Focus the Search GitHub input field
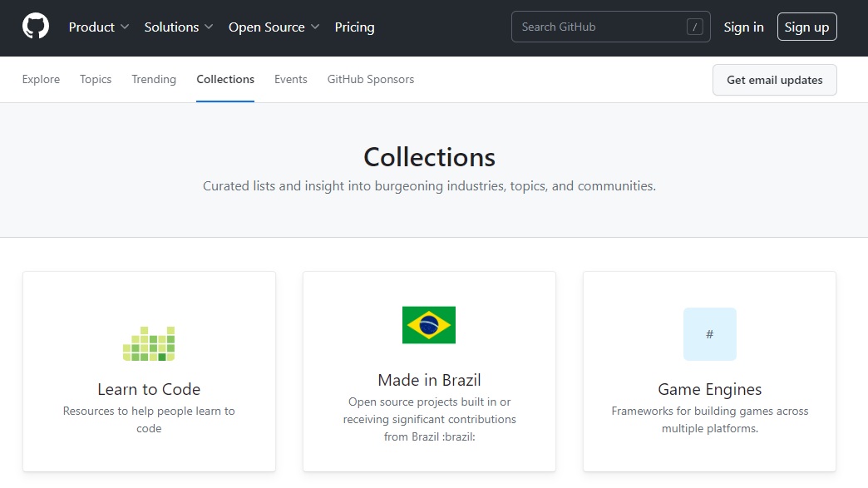 pyautogui.click(x=599, y=27)
